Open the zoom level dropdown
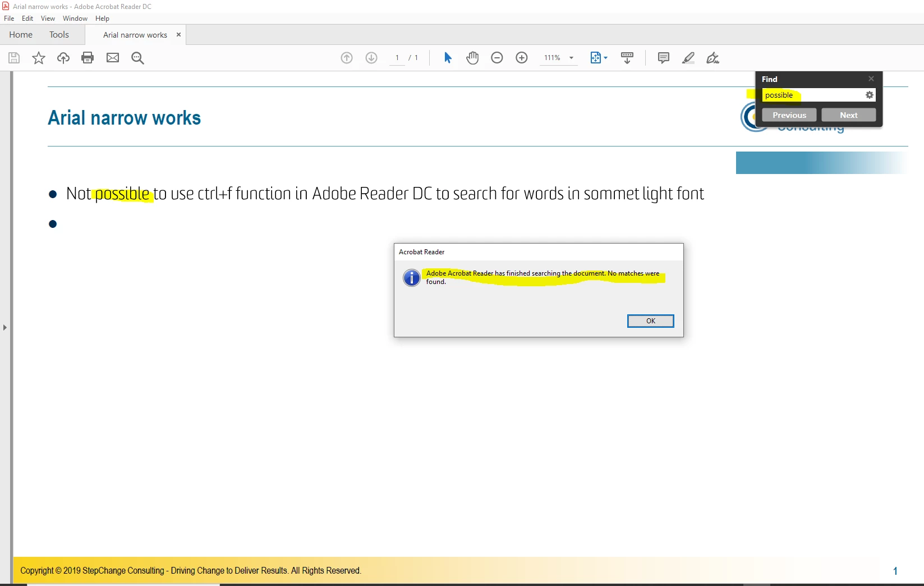924x586 pixels. click(572, 58)
